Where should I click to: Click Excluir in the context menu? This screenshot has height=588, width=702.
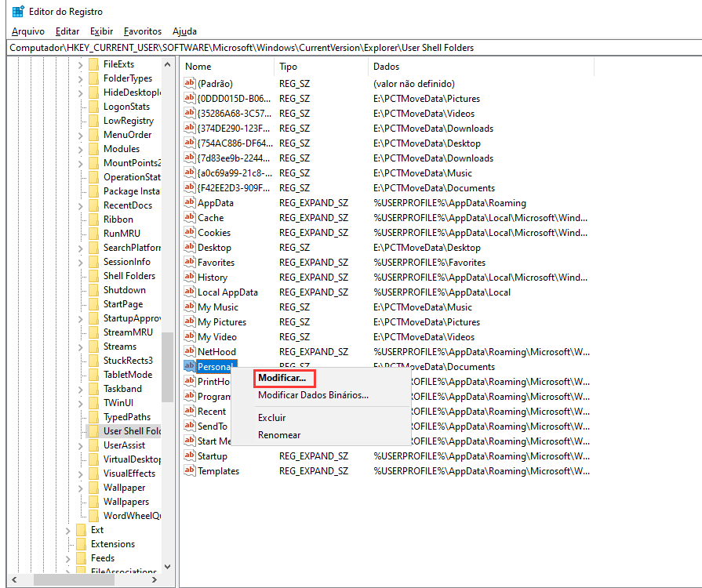pyautogui.click(x=272, y=418)
